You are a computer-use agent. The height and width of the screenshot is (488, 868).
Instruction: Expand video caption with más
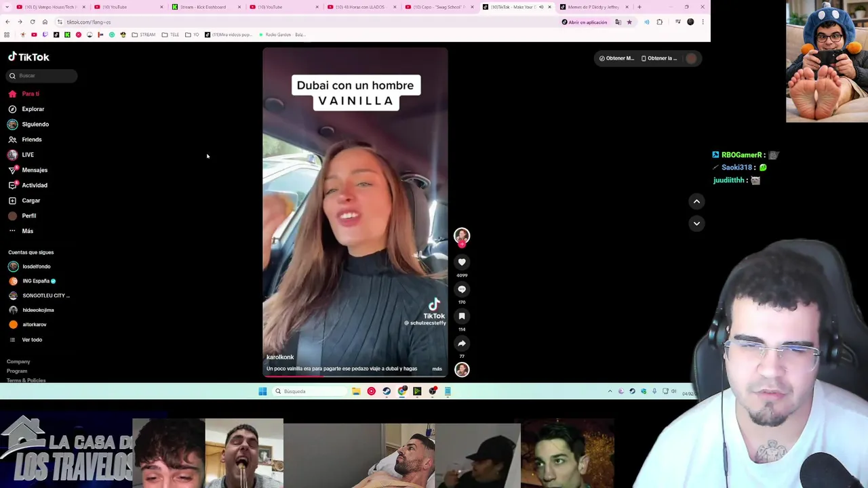tap(437, 369)
